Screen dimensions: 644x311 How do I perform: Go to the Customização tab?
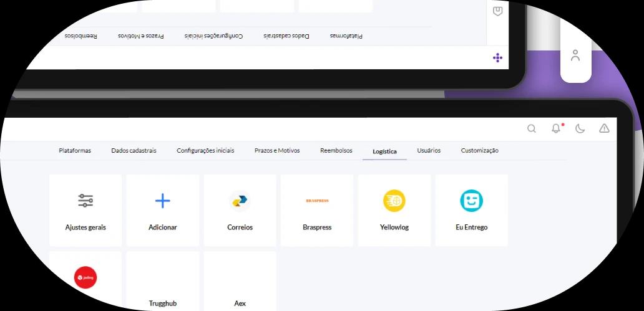click(x=479, y=151)
